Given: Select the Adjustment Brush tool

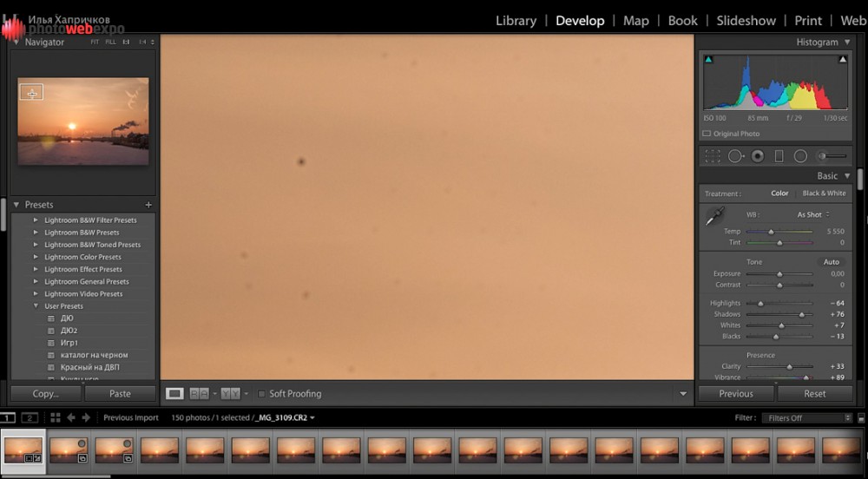Looking at the screenshot, I should (x=832, y=156).
